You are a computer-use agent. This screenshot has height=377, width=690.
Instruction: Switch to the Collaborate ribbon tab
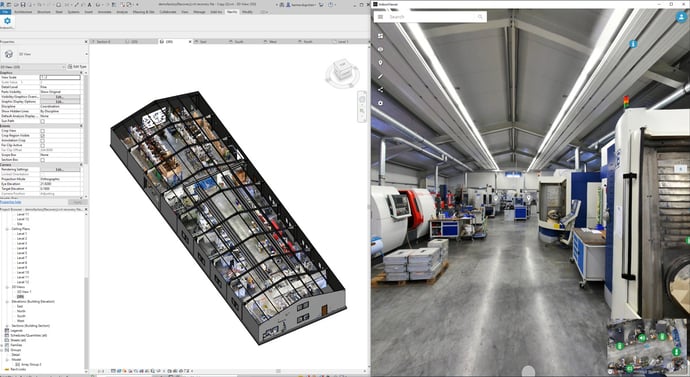tap(168, 12)
